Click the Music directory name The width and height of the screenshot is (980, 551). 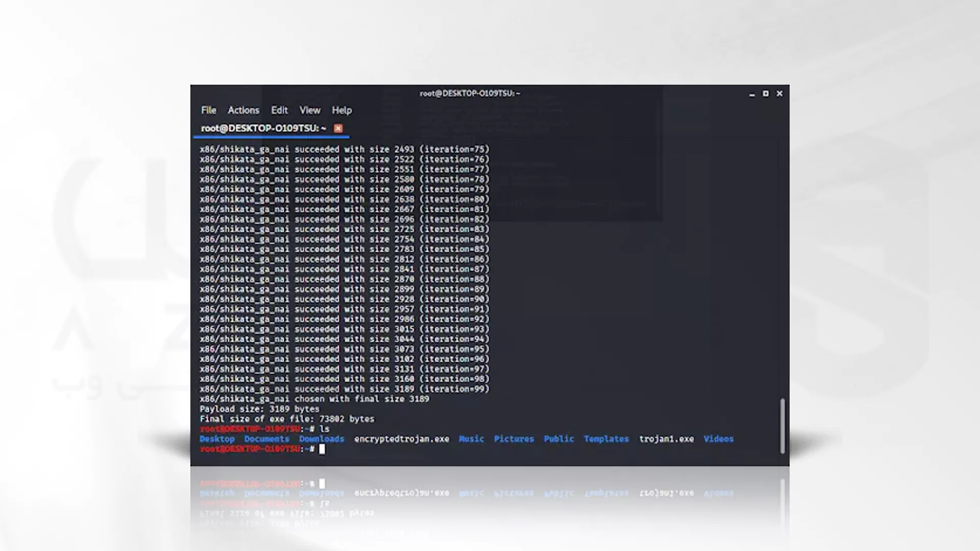[471, 439]
